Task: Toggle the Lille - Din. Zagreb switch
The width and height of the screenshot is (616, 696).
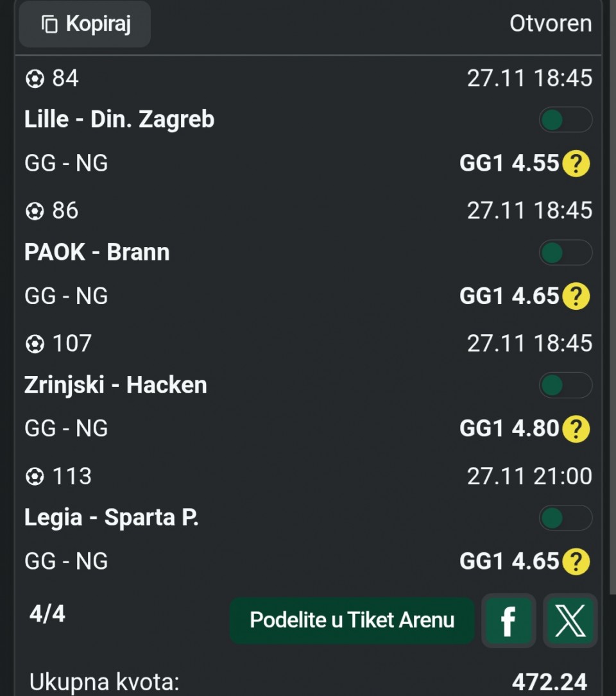Action: pos(565,120)
